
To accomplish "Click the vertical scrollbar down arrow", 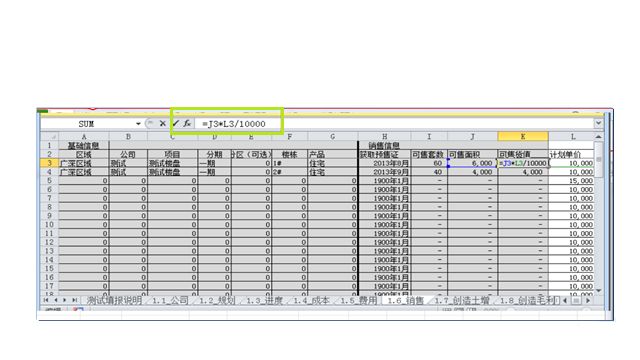I will [598, 290].
